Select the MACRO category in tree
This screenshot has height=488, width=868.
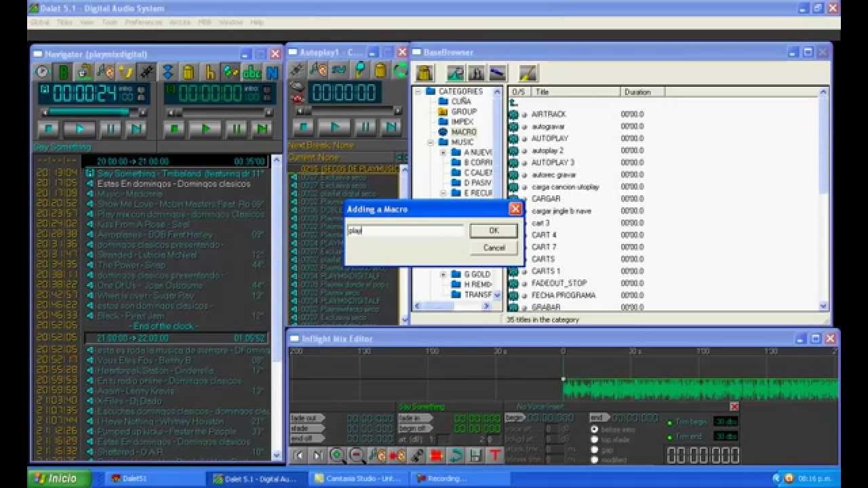(x=463, y=132)
